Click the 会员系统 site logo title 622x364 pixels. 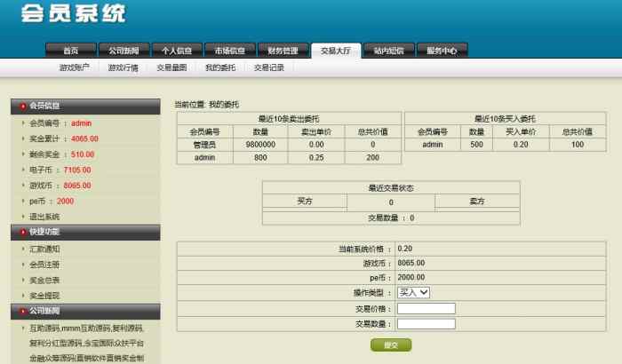click(74, 13)
